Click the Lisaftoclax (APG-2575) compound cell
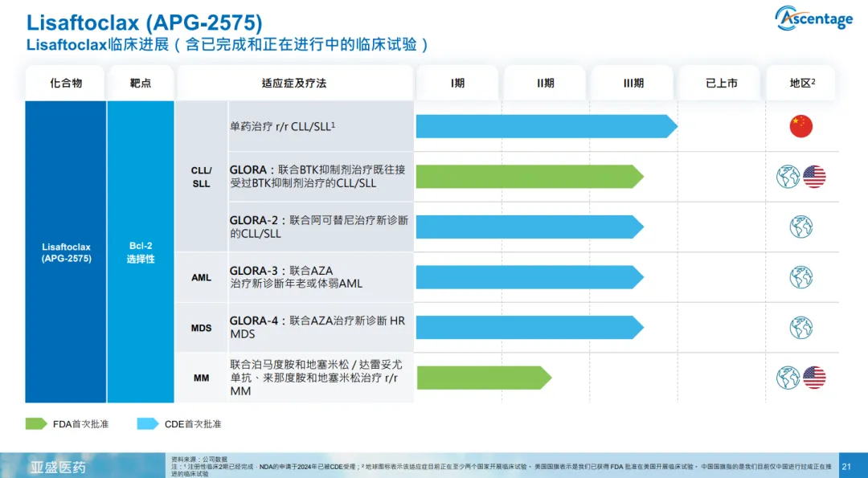 [x=66, y=252]
